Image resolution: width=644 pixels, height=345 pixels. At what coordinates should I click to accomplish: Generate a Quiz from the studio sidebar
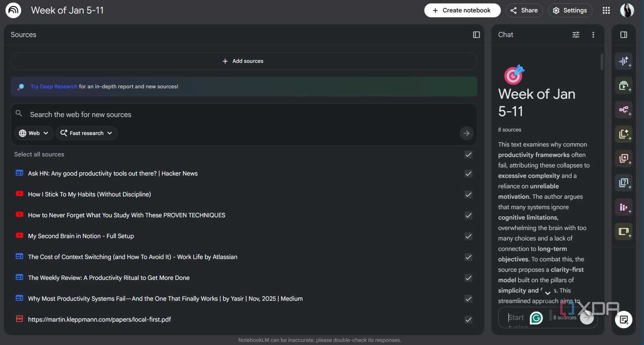[624, 183]
